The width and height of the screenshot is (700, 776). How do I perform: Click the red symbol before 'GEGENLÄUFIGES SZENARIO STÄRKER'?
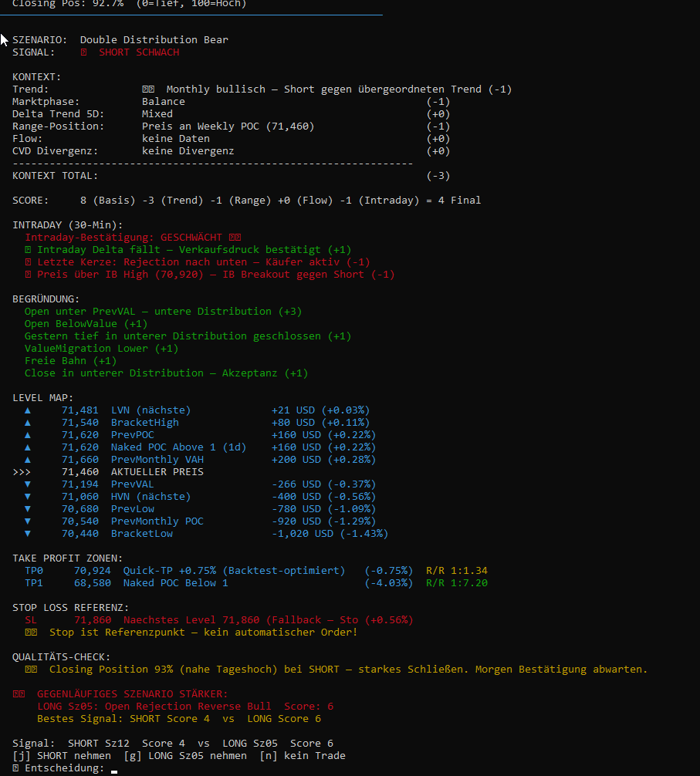[19, 694]
